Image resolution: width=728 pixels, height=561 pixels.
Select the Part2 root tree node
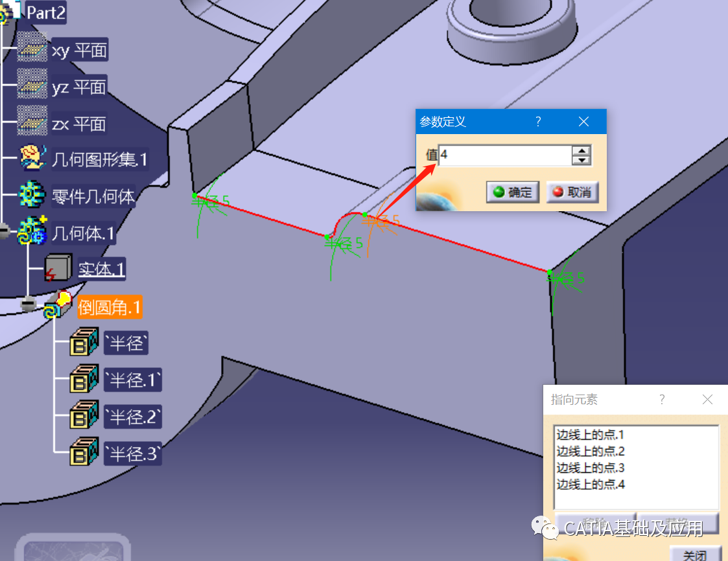[45, 12]
